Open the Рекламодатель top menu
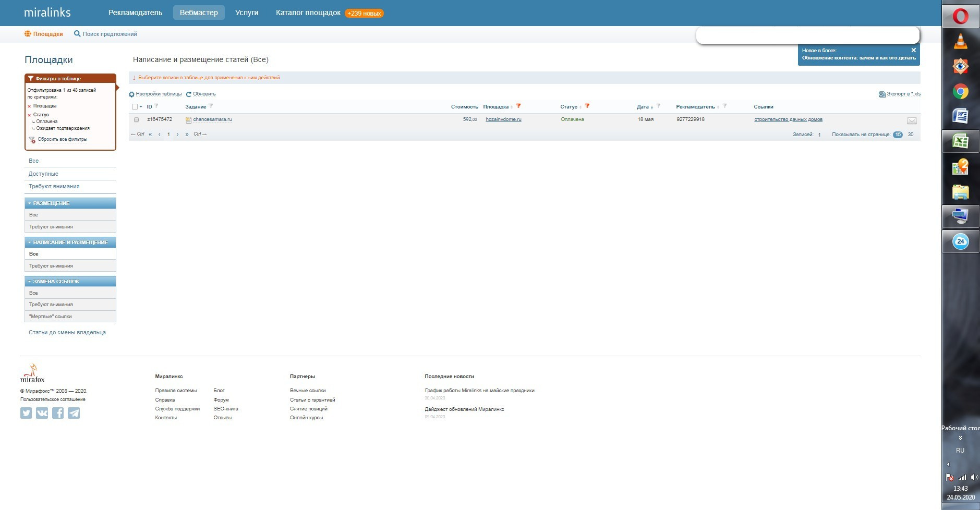 (135, 13)
